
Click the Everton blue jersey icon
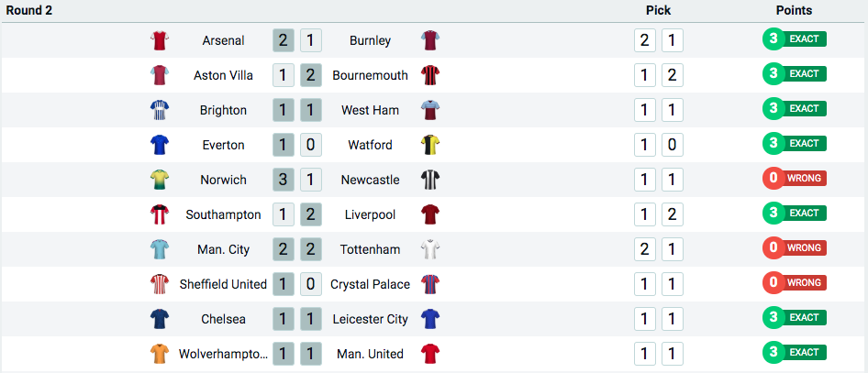[160, 145]
